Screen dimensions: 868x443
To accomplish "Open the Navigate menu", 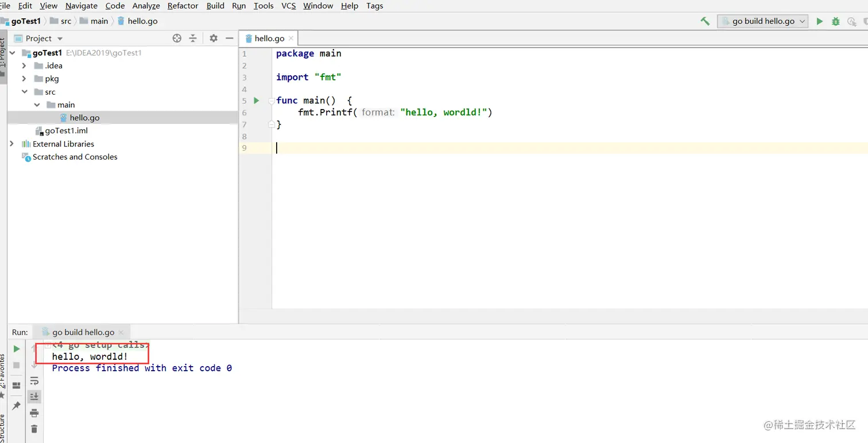I will [82, 6].
